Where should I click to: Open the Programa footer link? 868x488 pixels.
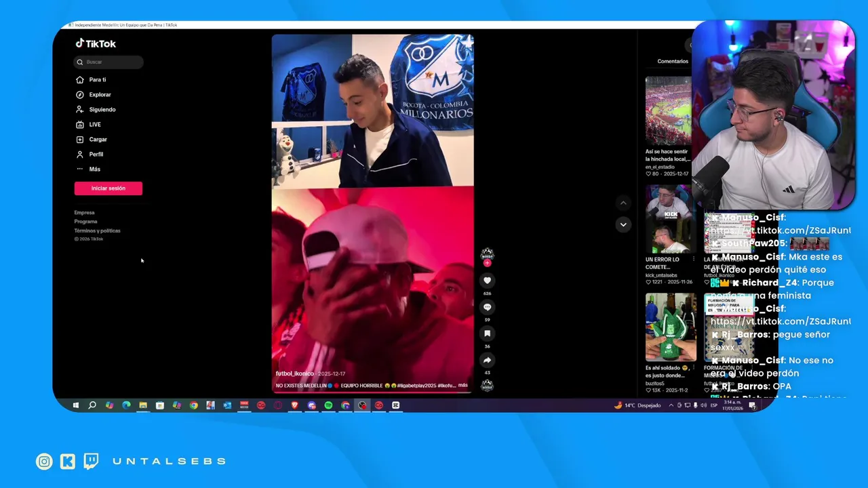coord(85,222)
